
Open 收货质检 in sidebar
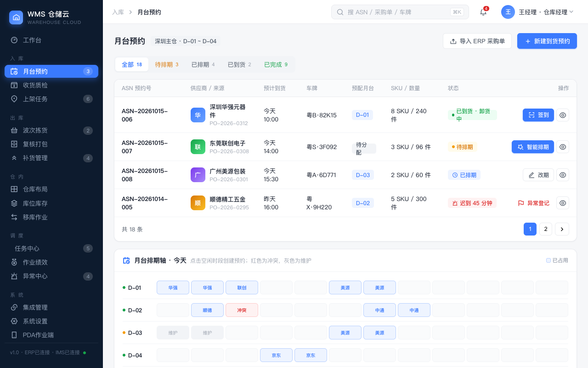51,85
